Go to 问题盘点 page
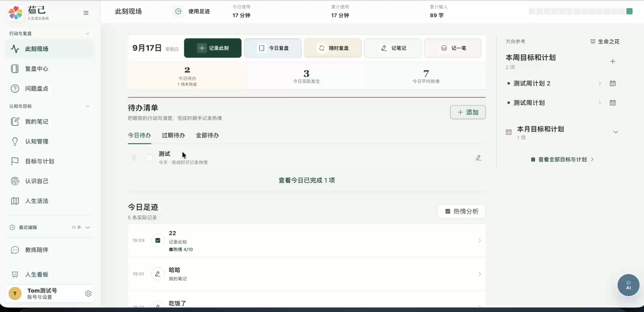 click(x=49, y=89)
